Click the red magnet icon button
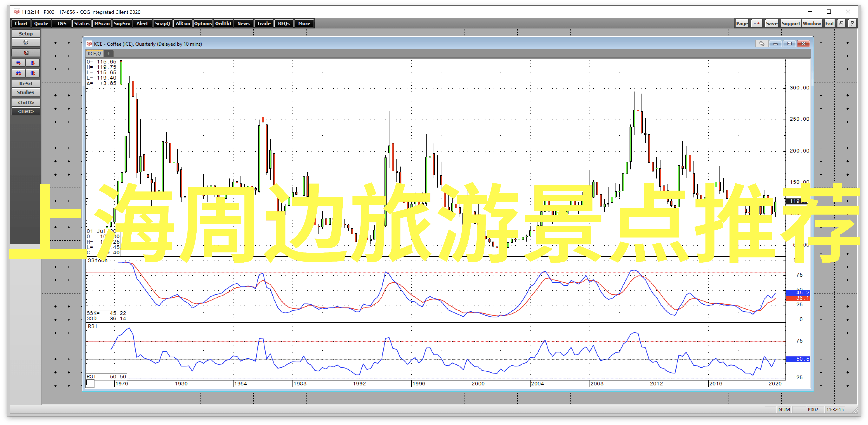868x425 pixels. click(x=26, y=53)
